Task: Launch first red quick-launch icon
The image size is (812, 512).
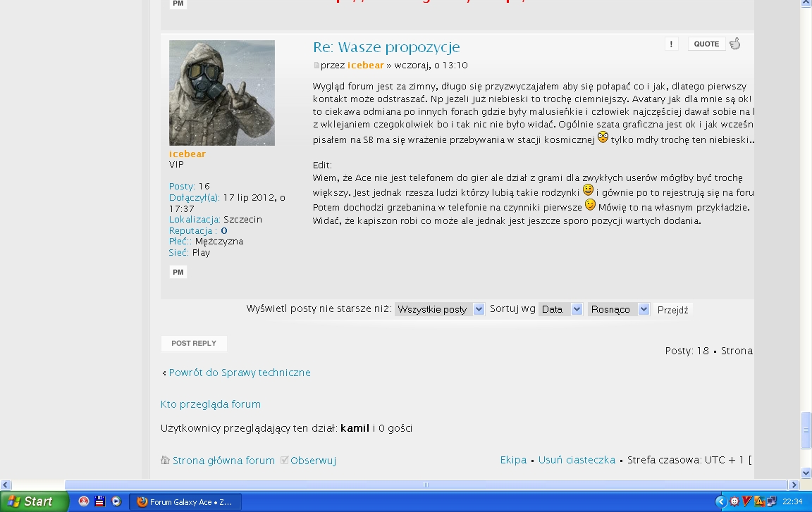Action: pyautogui.click(x=84, y=501)
